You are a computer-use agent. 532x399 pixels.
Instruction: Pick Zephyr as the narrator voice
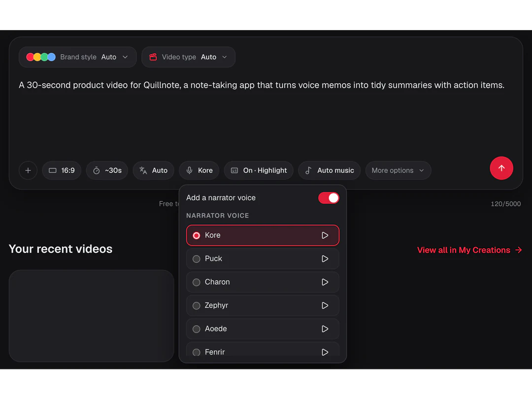pos(263,306)
